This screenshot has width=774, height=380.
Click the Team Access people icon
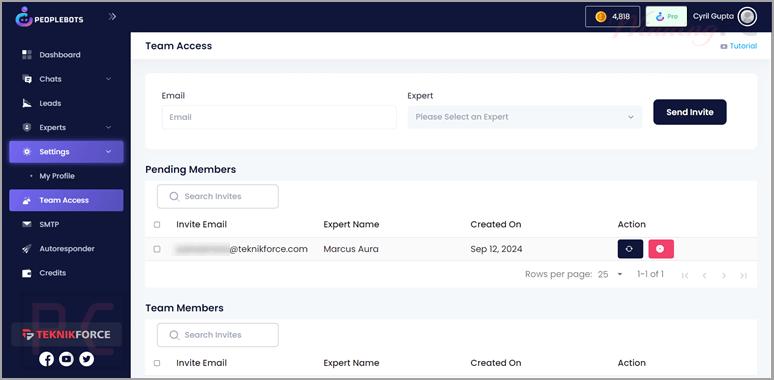coord(27,200)
